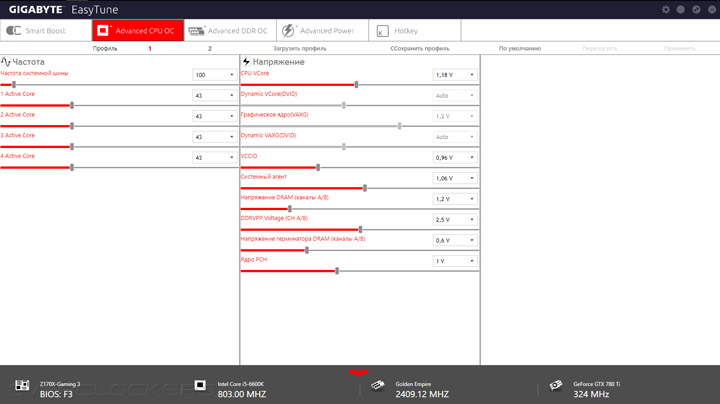720x404 pixels.
Task: Open the Графическое ядро (VAXG) dropdown
Action: [x=455, y=116]
